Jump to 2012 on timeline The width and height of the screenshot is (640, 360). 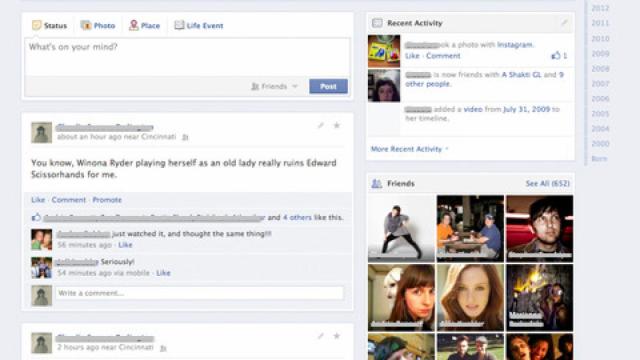[600, 8]
